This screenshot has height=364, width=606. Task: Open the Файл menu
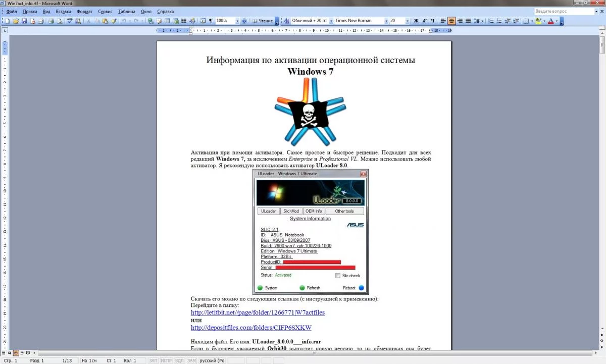click(12, 11)
